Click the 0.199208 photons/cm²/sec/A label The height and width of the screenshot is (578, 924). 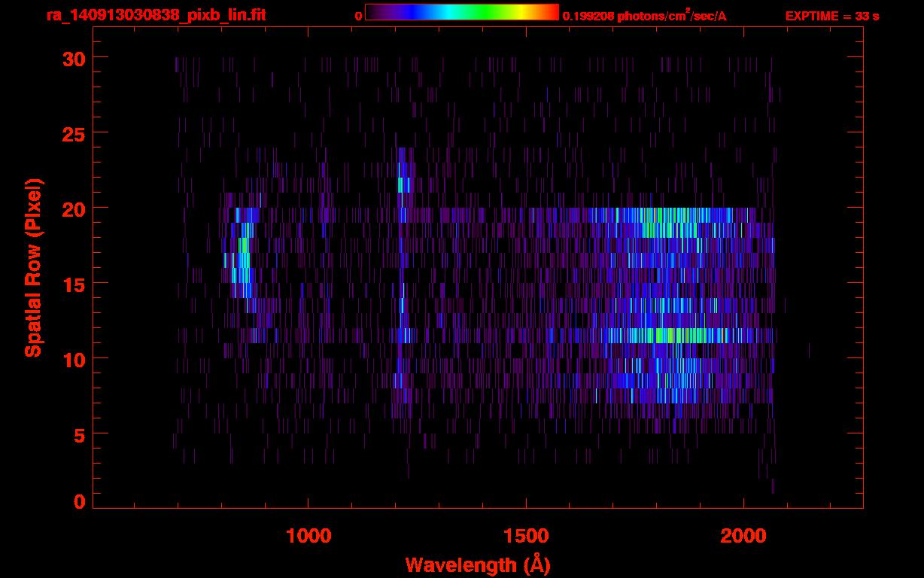645,15
